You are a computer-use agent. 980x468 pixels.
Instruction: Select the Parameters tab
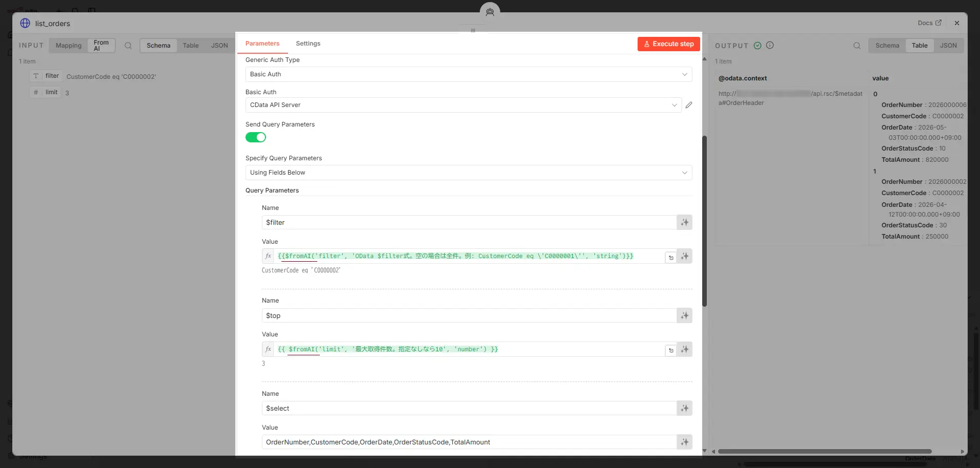pyautogui.click(x=262, y=44)
